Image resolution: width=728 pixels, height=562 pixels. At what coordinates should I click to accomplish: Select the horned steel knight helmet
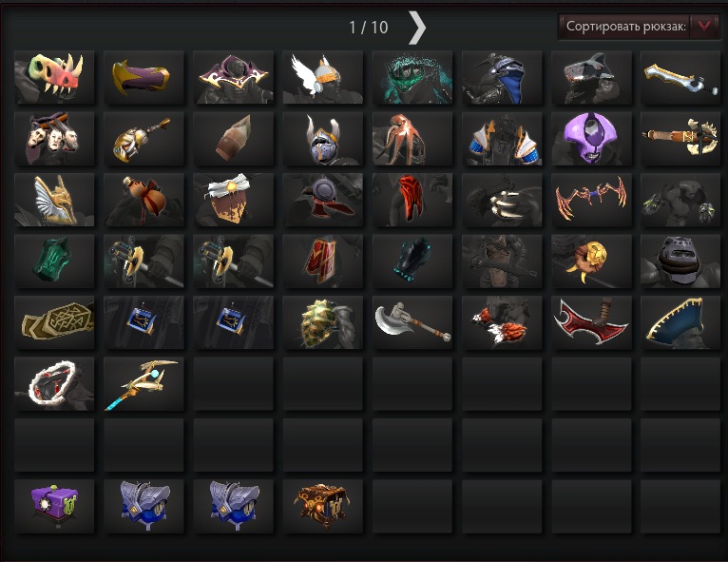pyautogui.click(x=323, y=139)
